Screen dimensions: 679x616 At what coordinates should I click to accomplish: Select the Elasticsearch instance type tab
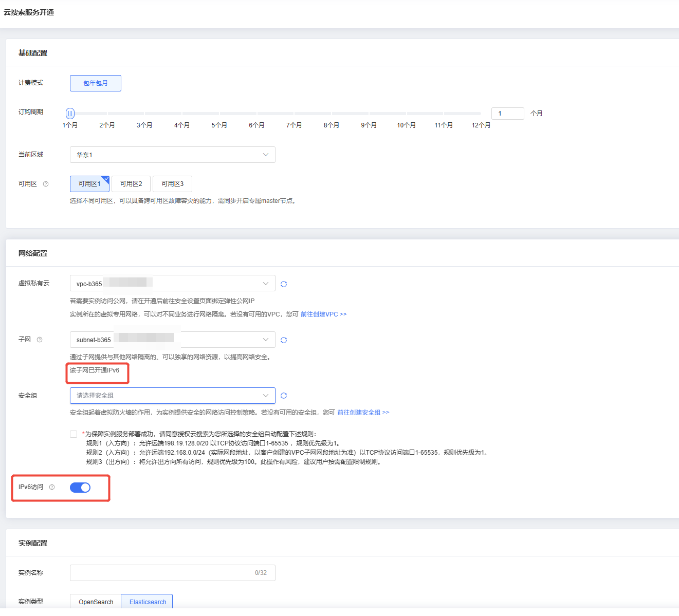148,602
